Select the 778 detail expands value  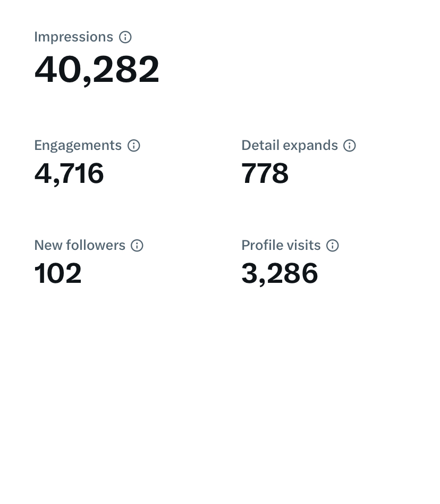(265, 173)
